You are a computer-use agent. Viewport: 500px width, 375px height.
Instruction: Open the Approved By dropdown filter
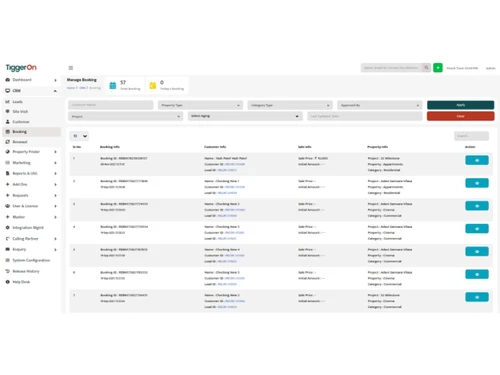(x=380, y=105)
